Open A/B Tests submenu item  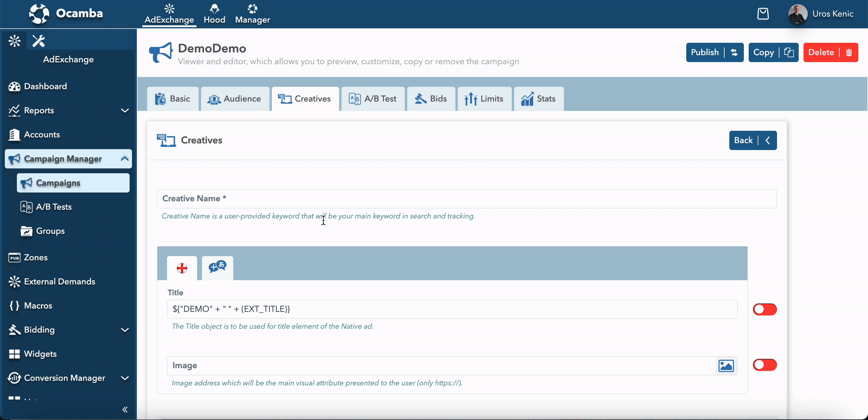(73, 207)
